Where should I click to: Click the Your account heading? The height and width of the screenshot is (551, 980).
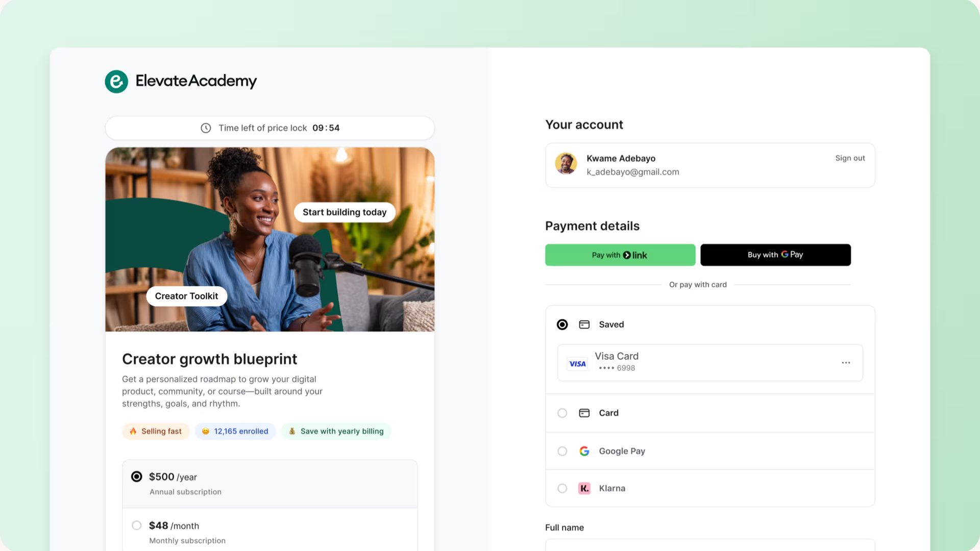(584, 125)
